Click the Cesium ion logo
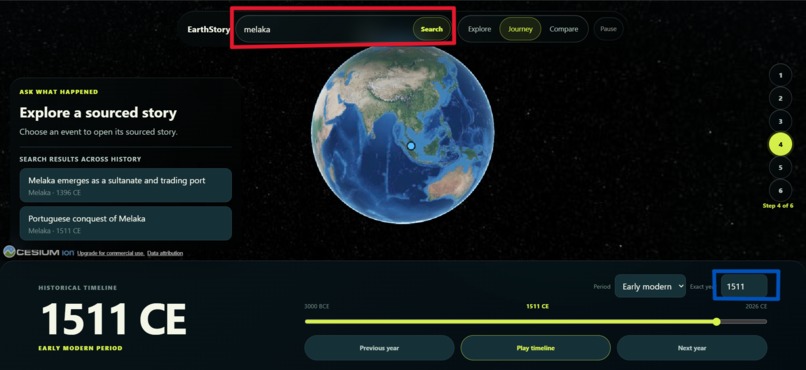This screenshot has width=806, height=370. tap(39, 252)
